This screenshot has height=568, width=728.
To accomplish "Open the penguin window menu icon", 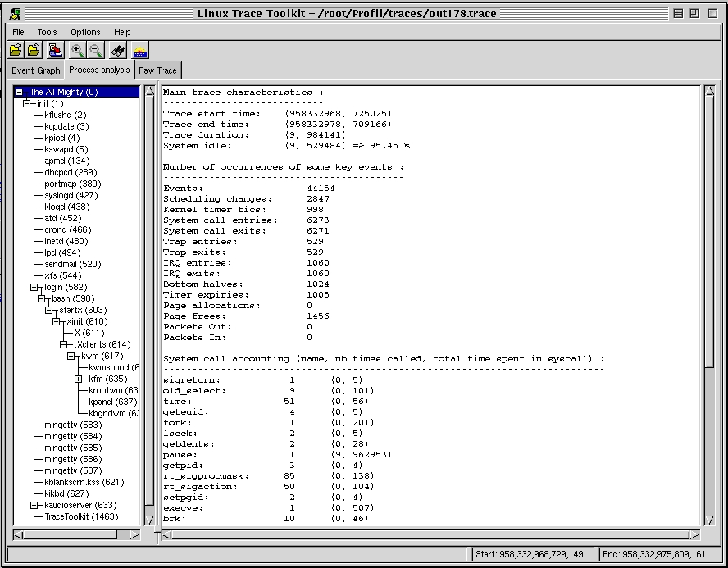I will [x=15, y=13].
